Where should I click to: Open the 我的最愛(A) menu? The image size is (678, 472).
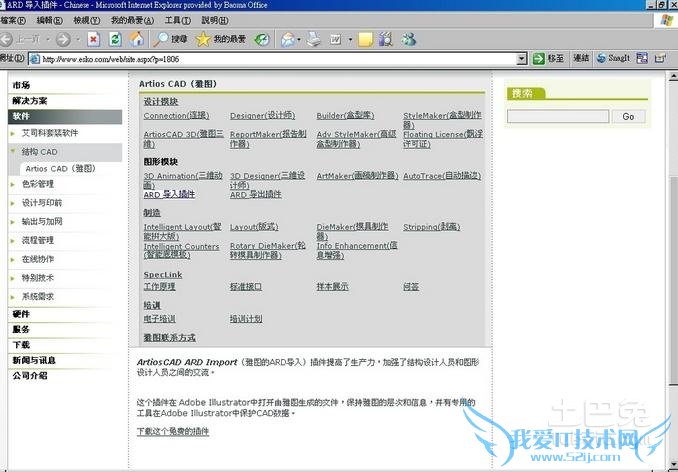pyautogui.click(x=132, y=20)
